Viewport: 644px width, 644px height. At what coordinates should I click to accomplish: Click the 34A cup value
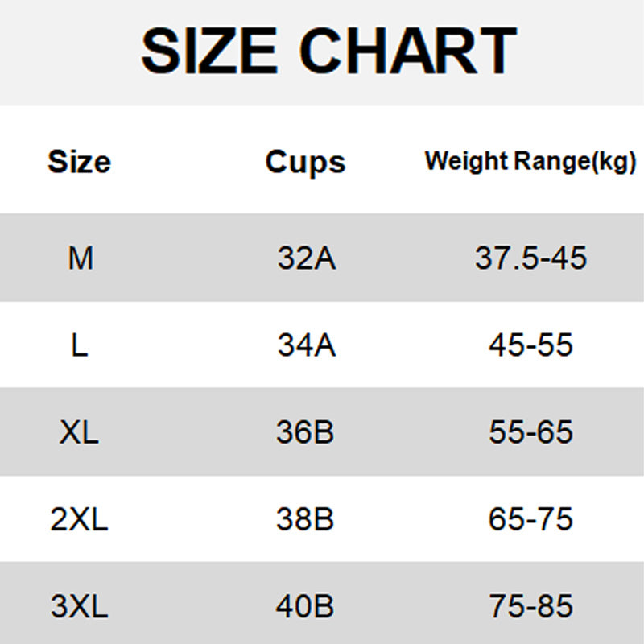coord(306,345)
